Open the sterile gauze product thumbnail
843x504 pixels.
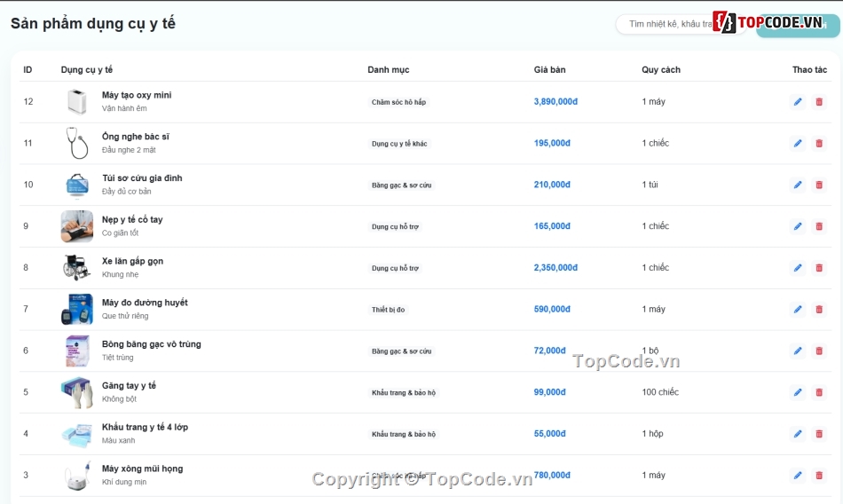pos(77,350)
